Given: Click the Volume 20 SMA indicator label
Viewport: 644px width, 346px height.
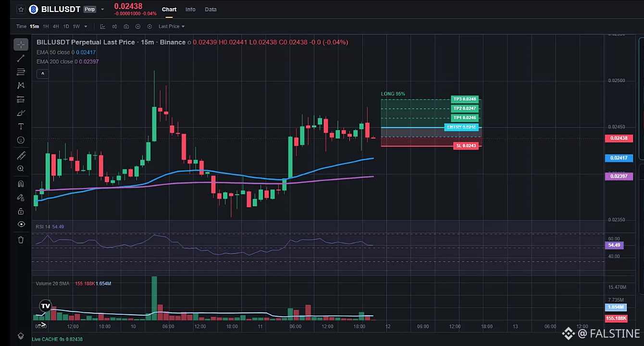Looking at the screenshot, I should 53,284.
